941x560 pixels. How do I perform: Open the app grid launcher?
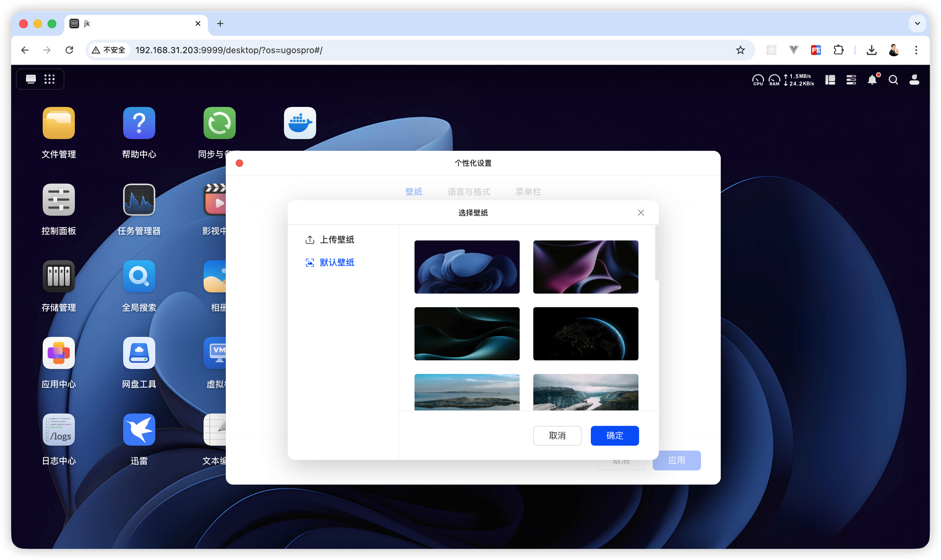pyautogui.click(x=49, y=79)
